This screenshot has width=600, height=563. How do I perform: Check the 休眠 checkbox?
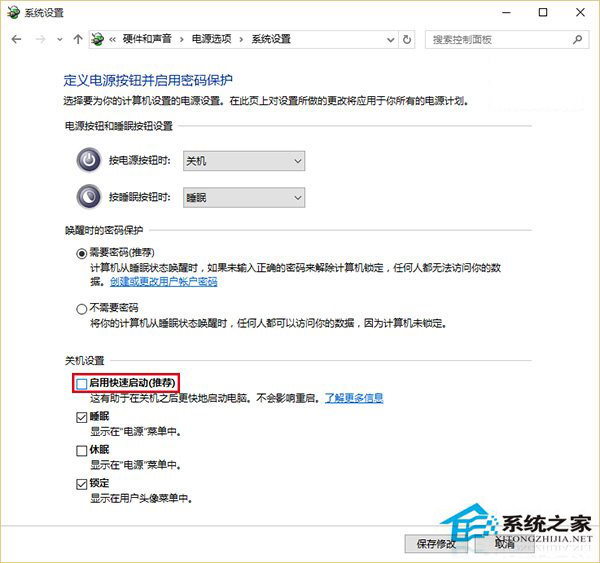pos(82,450)
